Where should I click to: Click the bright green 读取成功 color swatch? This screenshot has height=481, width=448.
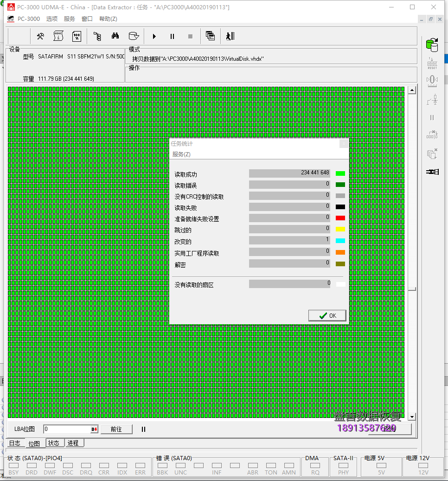(340, 173)
